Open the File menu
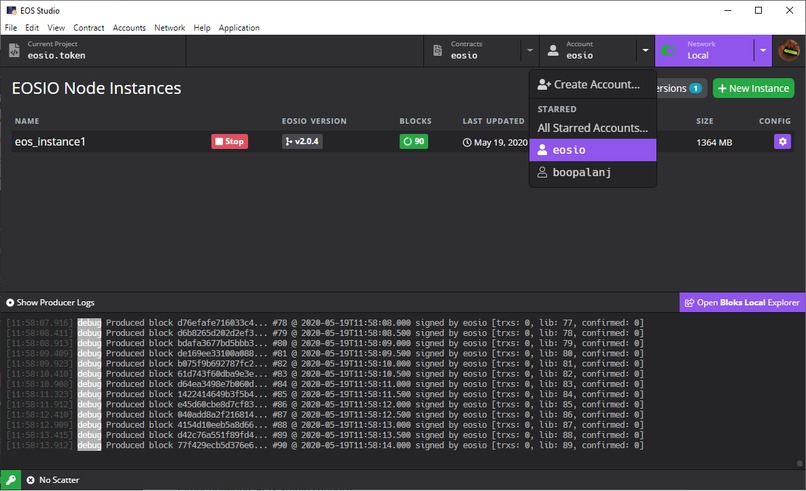Viewport: 806px width, 491px height. [x=11, y=28]
